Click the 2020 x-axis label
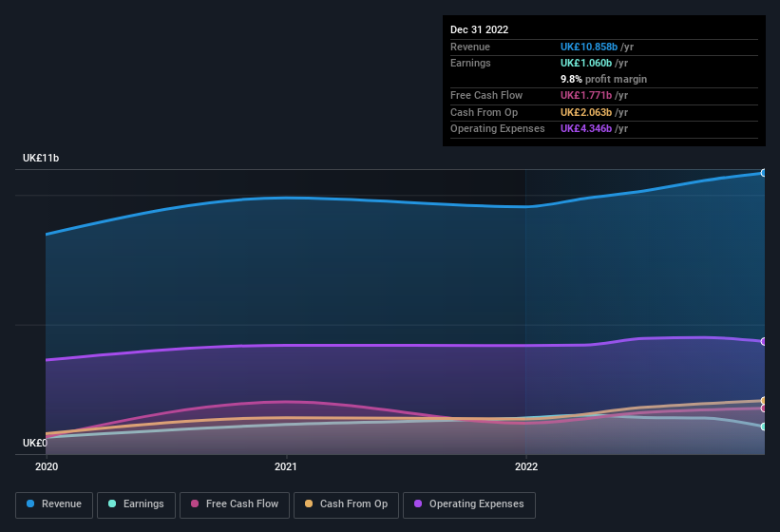This screenshot has height=532, width=780. pyautogui.click(x=47, y=466)
